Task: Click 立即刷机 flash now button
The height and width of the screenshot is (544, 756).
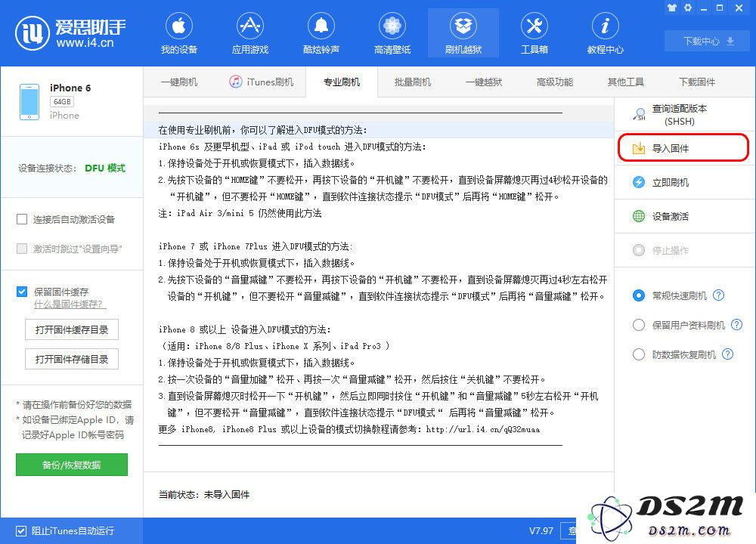Action: click(685, 182)
